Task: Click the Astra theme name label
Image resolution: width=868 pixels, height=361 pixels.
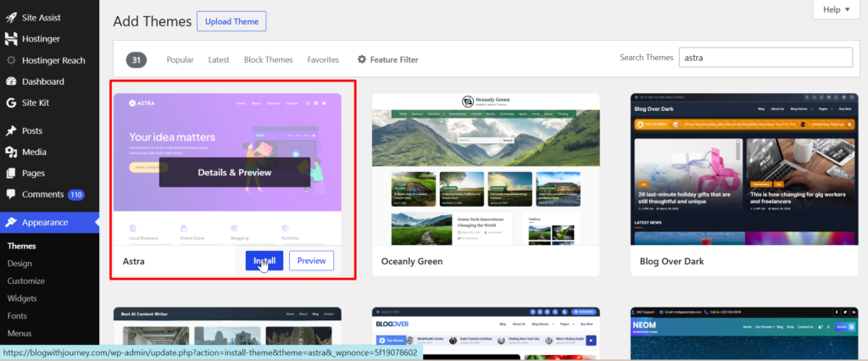Action: point(133,261)
